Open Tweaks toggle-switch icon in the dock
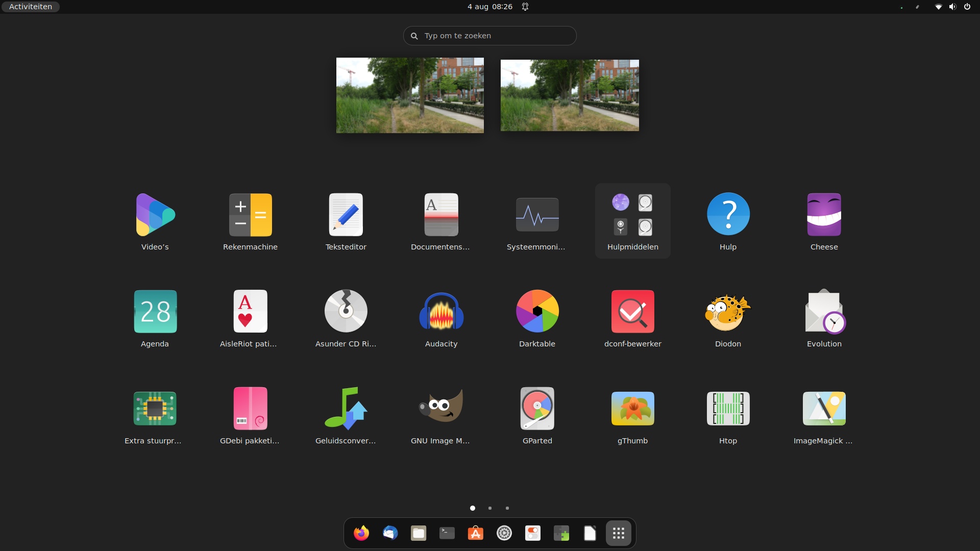Viewport: 980px width, 551px height. tap(533, 533)
